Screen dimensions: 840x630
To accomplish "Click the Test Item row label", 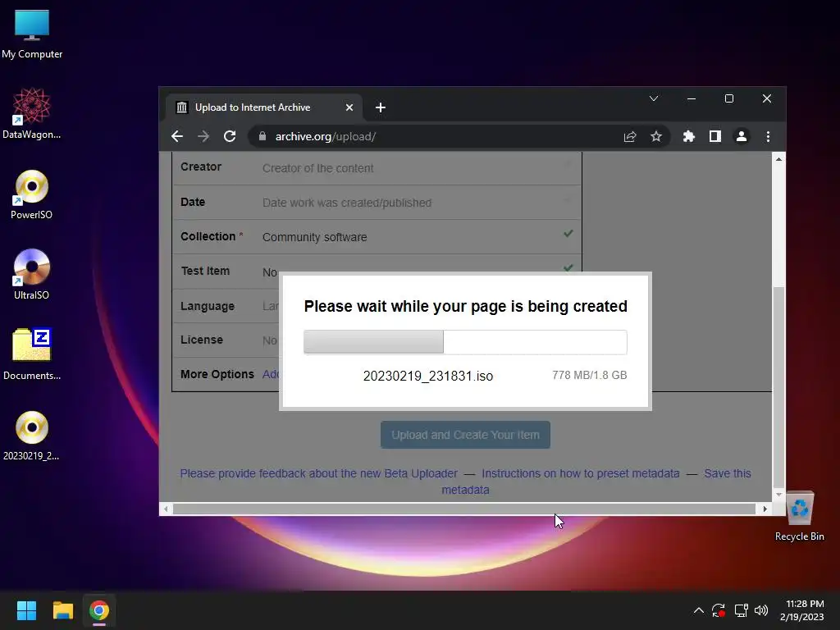I will coord(205,271).
